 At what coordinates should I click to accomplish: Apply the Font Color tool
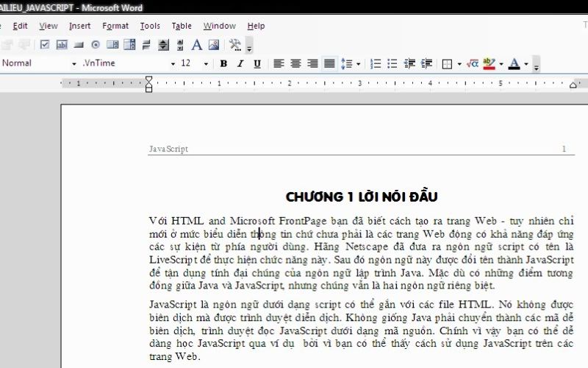tap(514, 64)
